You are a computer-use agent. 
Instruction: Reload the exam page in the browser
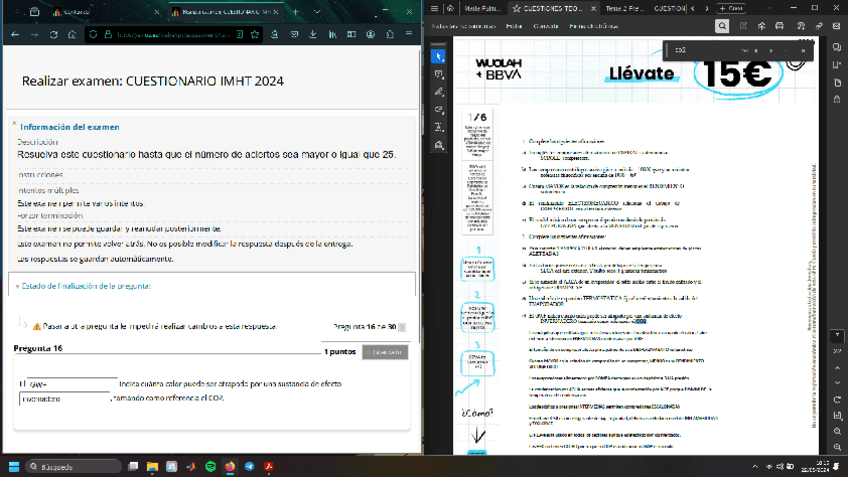53,34
